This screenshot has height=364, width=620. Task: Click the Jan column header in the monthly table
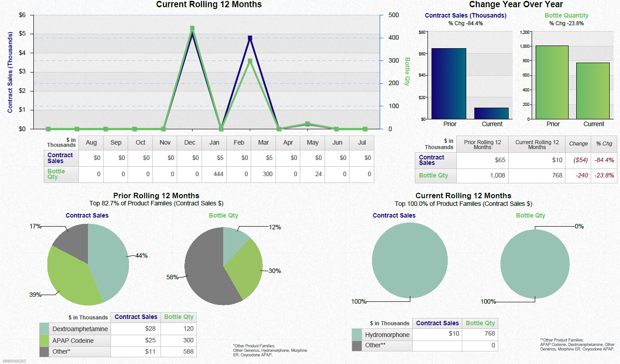(x=214, y=143)
